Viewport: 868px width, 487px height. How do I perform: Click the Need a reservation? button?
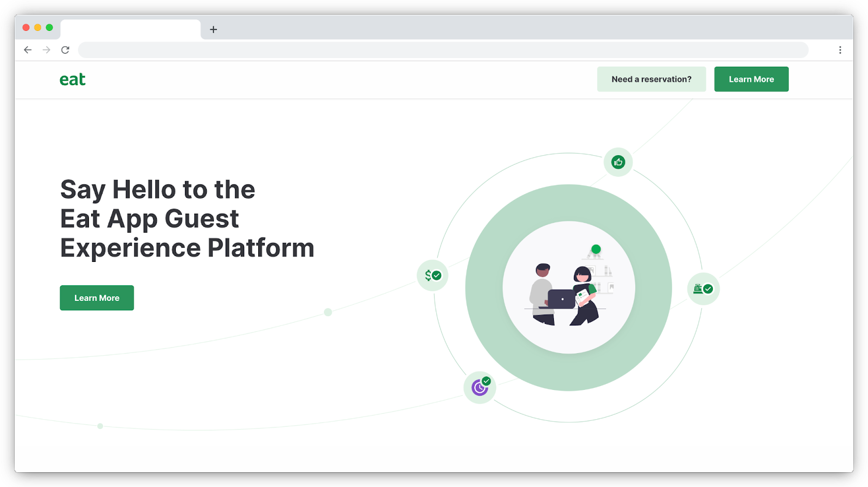(652, 79)
